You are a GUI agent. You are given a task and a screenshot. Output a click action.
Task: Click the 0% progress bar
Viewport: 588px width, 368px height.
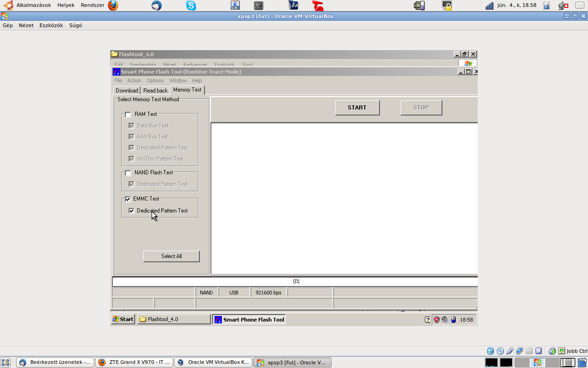(295, 282)
